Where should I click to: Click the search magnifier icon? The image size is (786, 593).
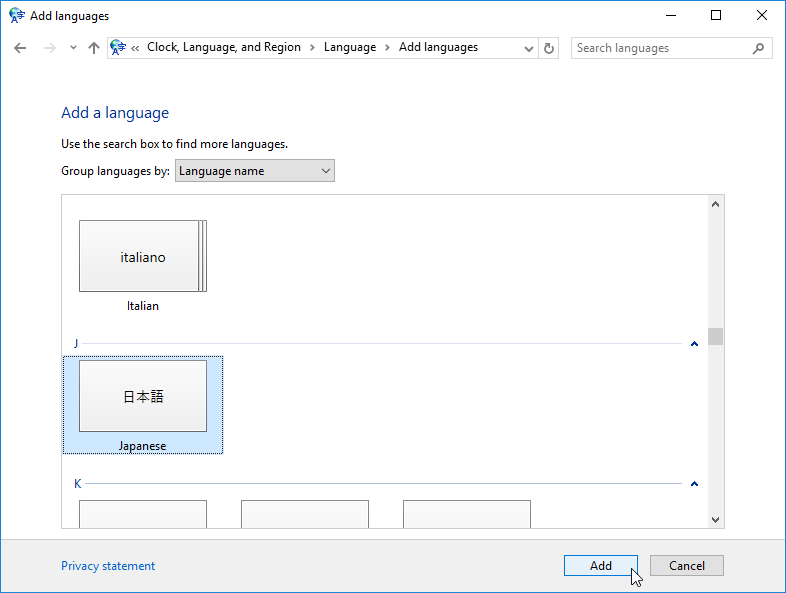759,48
